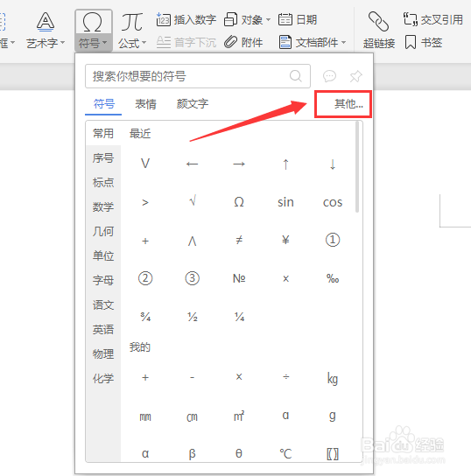
Task: Insert the left arrow ← symbol
Action: [x=192, y=164]
